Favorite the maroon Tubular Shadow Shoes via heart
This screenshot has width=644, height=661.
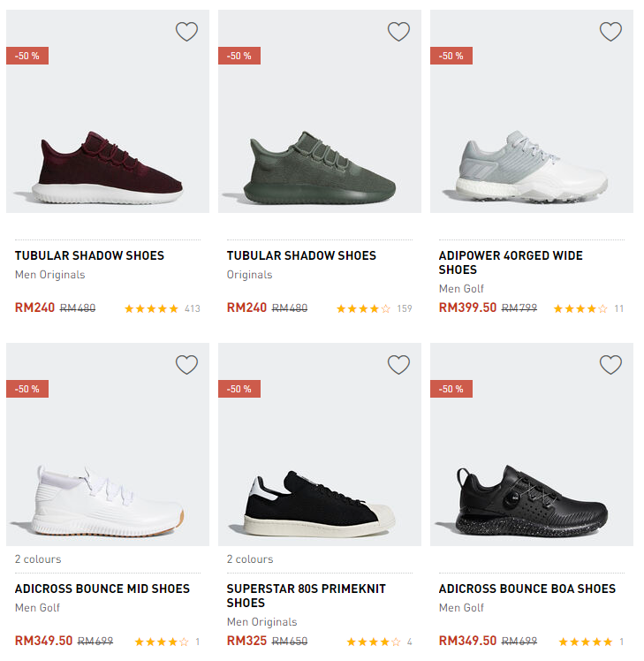(186, 32)
